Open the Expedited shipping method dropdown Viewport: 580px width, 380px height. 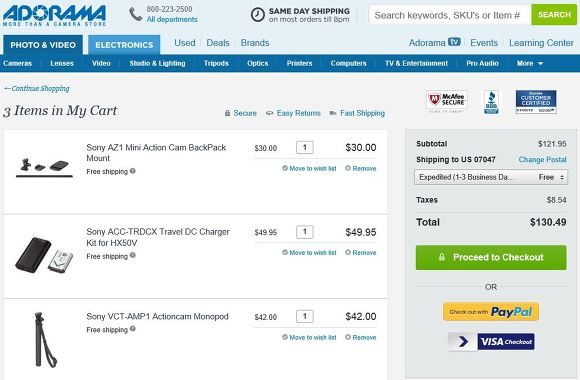coord(491,177)
